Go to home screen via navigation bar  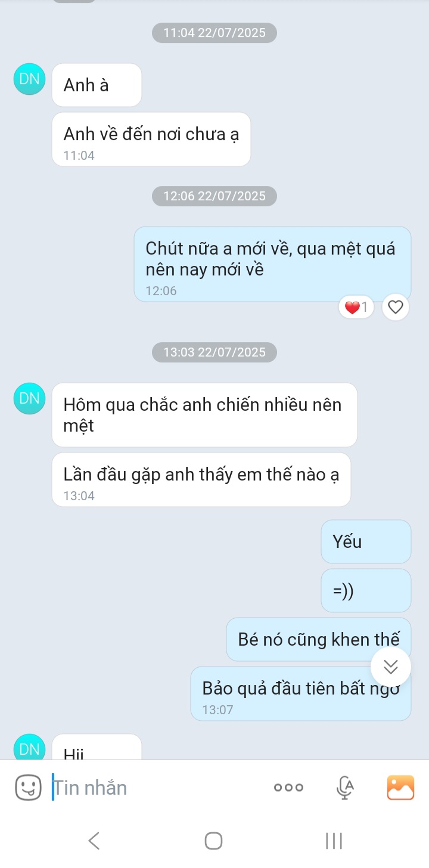click(x=214, y=841)
